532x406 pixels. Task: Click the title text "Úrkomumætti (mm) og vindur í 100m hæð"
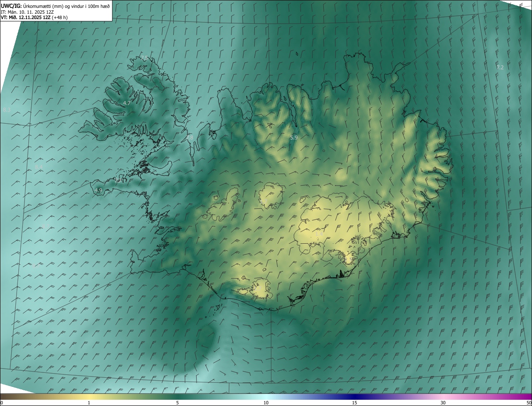click(x=66, y=6)
